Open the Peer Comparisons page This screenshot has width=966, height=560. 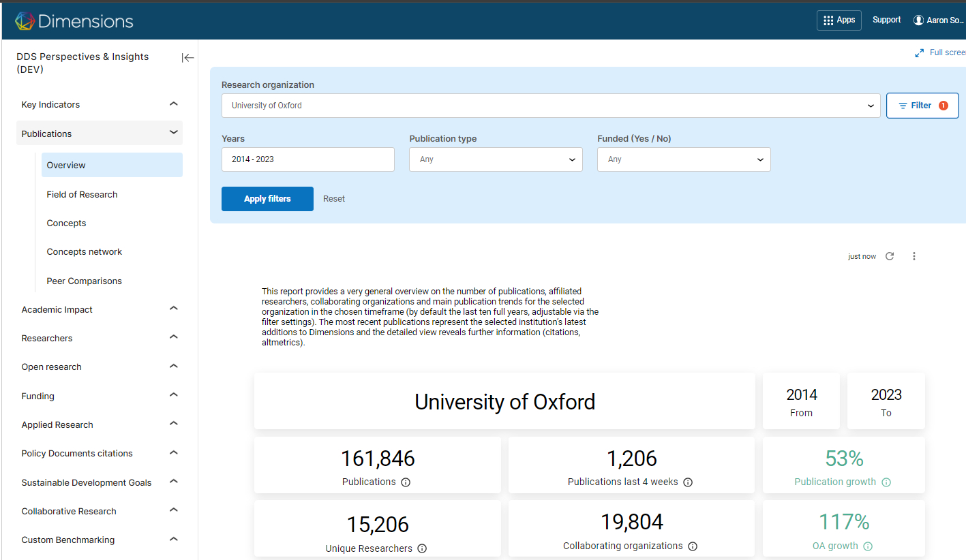coord(112,281)
